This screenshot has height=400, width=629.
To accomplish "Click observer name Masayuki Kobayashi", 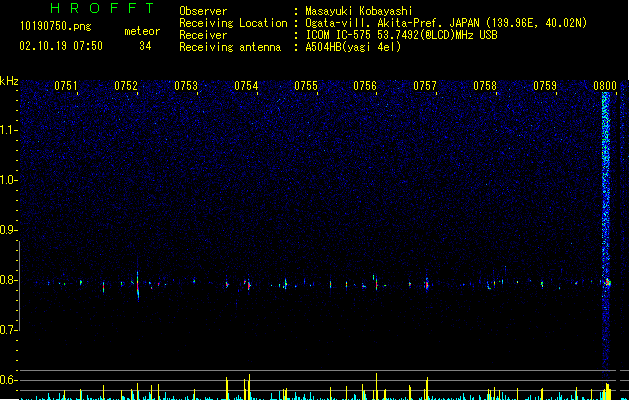I will (x=359, y=11).
